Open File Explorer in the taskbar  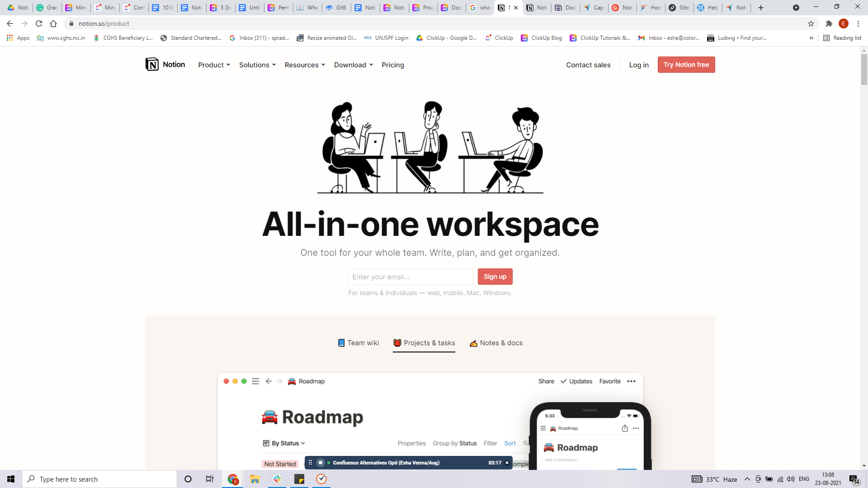coord(255,479)
